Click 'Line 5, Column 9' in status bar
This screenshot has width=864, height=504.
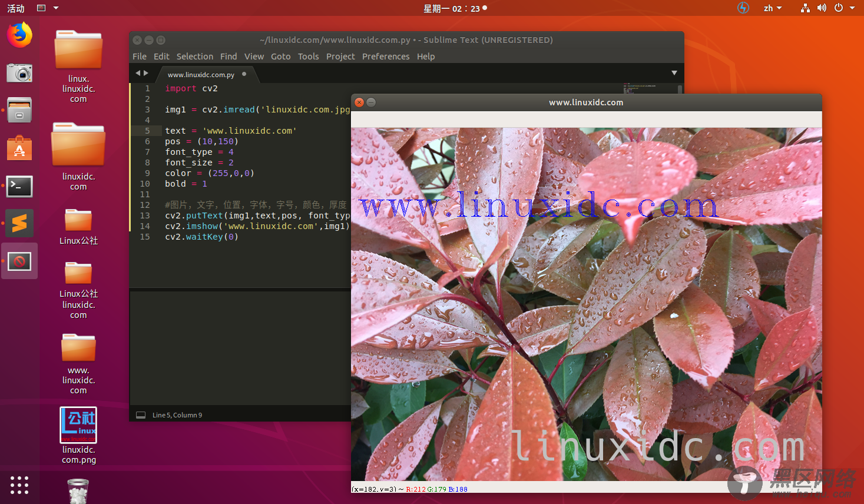[177, 415]
